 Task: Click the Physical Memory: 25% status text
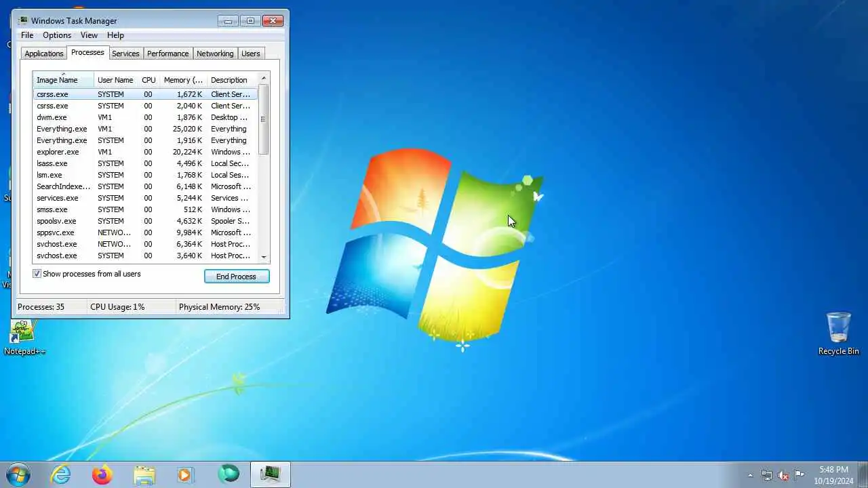[x=219, y=307]
